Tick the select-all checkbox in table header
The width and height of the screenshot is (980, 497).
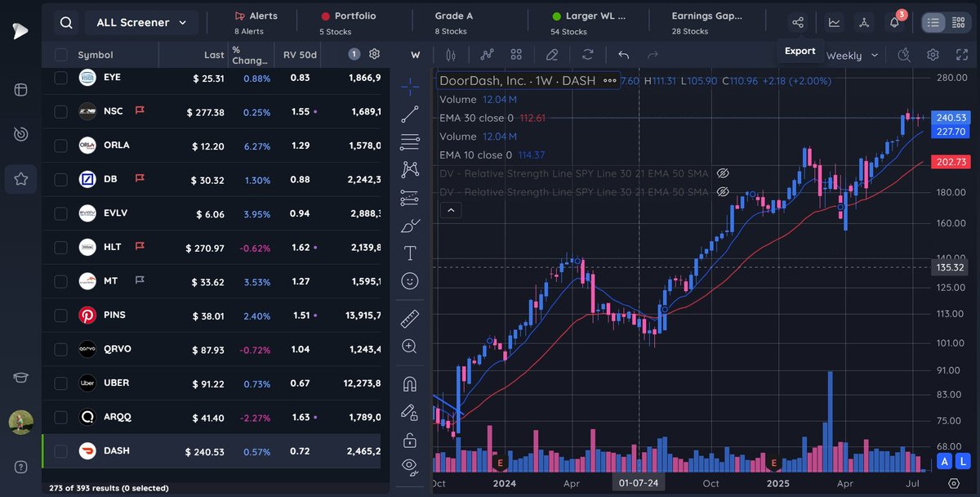tap(61, 55)
